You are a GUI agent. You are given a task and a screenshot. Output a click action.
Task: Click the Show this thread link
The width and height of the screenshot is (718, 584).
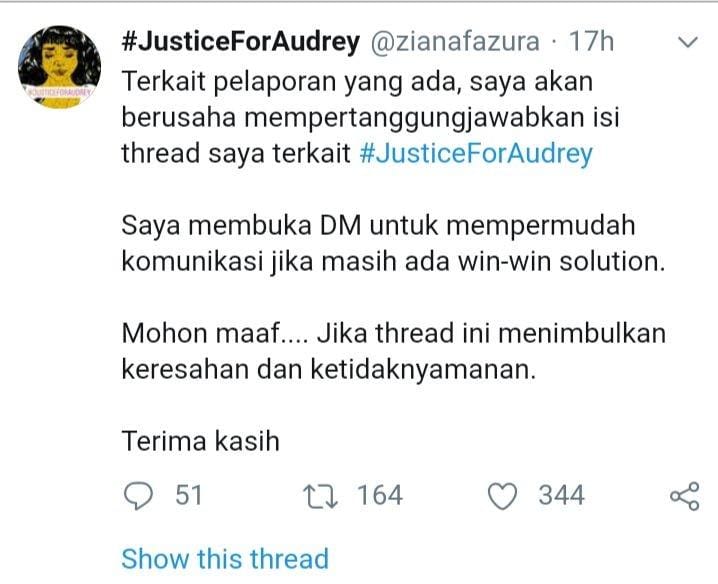click(225, 559)
